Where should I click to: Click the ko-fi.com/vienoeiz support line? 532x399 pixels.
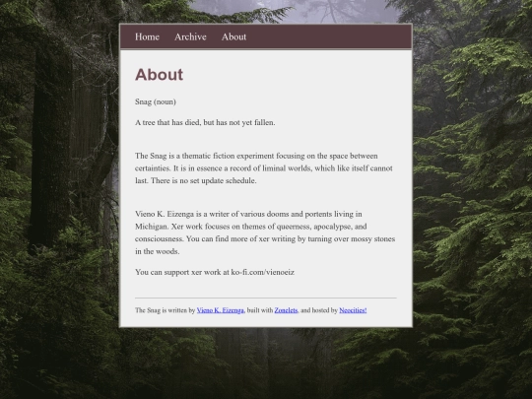coord(215,272)
